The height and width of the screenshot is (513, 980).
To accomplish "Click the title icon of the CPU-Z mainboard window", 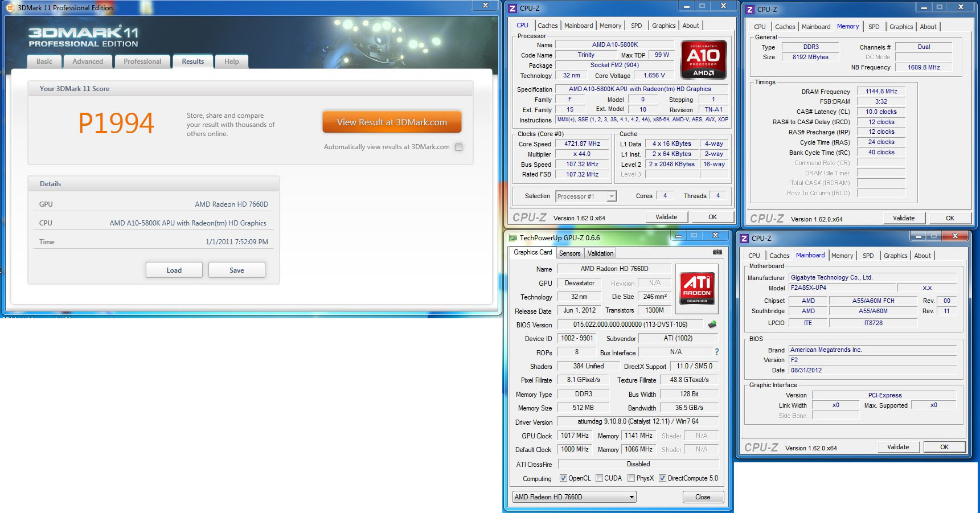I will (x=744, y=239).
